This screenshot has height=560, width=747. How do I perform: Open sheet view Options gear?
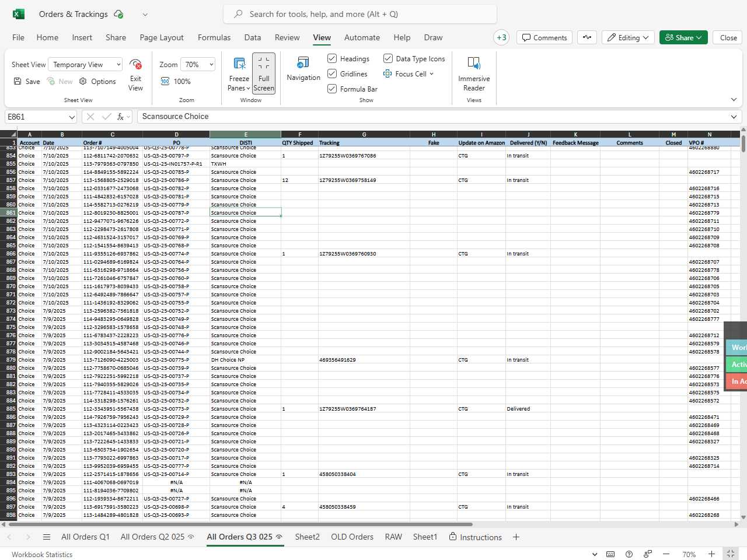click(97, 82)
